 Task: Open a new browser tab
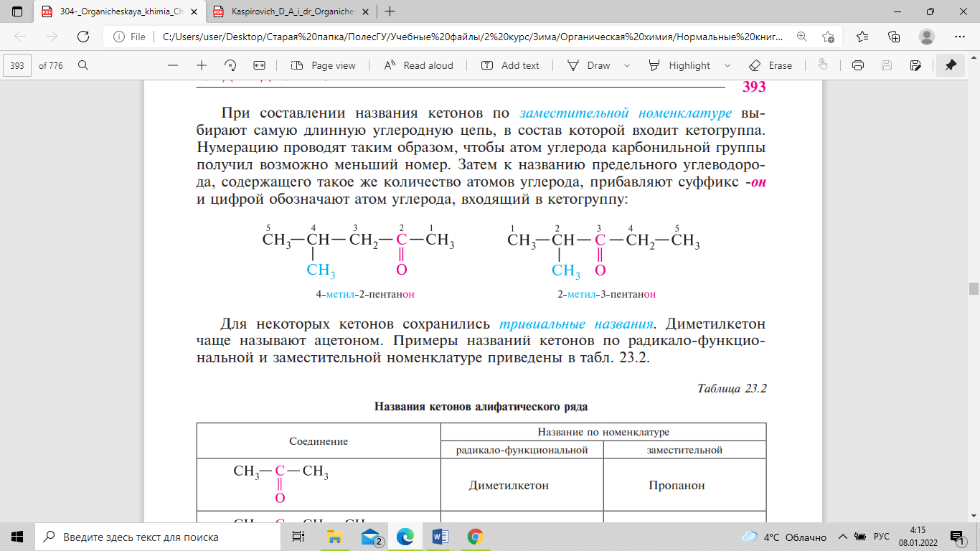(390, 11)
